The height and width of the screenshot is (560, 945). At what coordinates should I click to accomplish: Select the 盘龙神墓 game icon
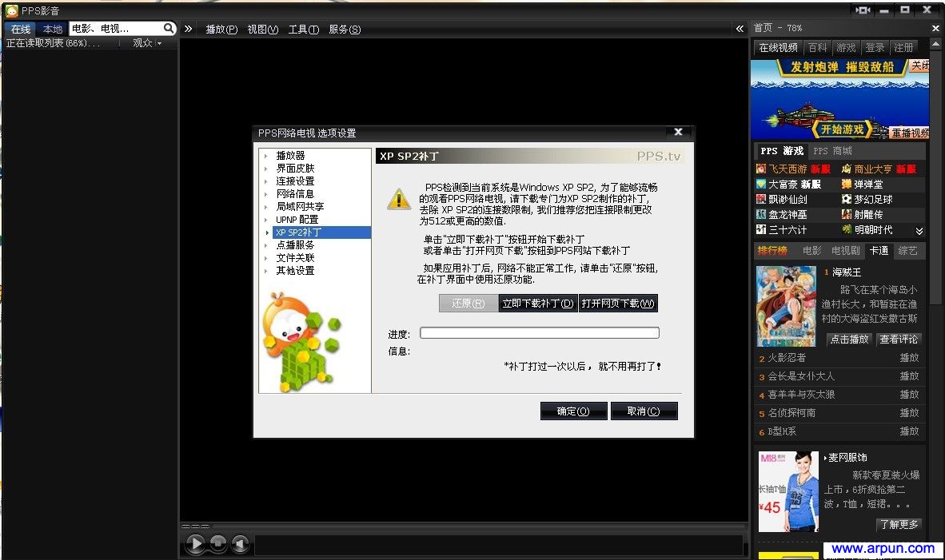(760, 214)
